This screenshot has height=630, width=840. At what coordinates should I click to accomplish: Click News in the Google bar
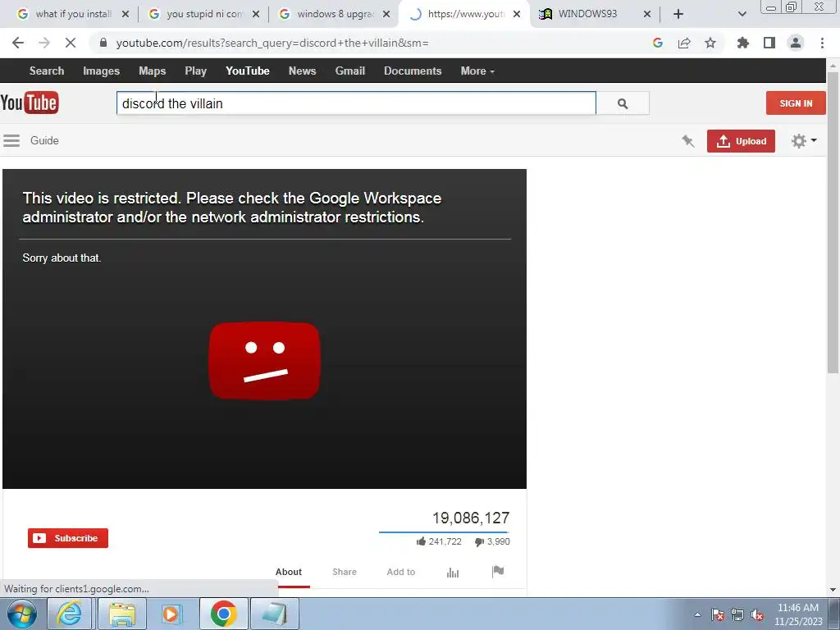click(302, 71)
